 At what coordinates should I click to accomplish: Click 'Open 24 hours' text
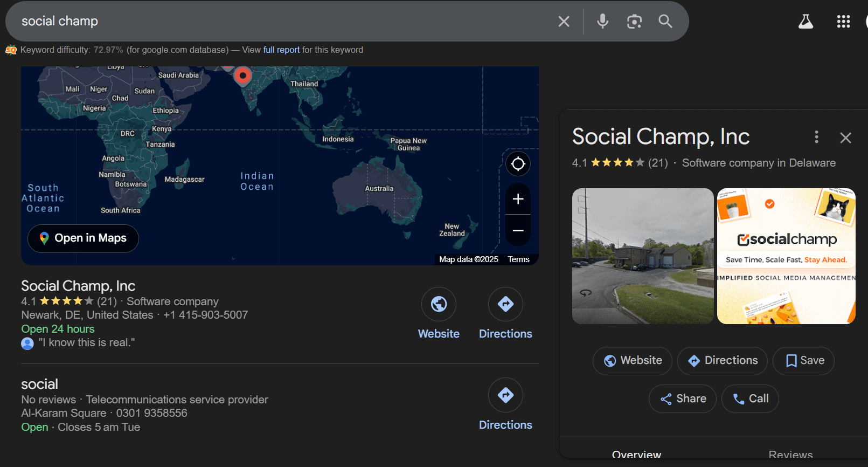tap(58, 329)
